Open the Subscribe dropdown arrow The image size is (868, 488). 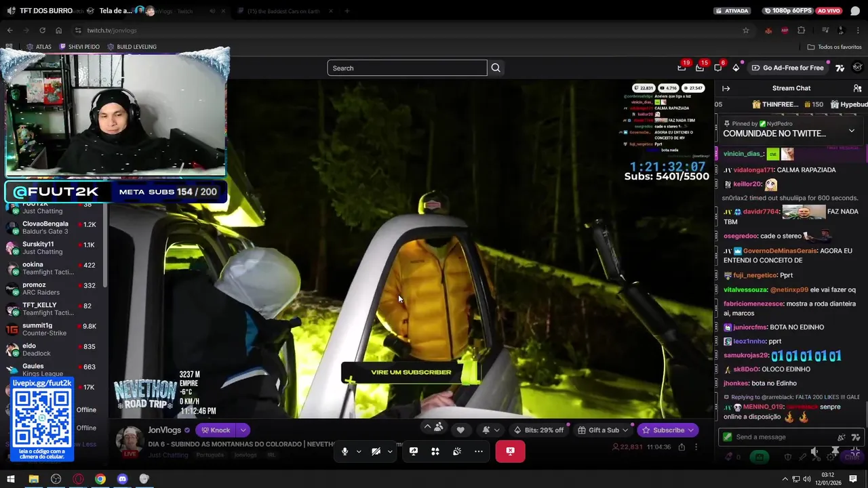[690, 430]
